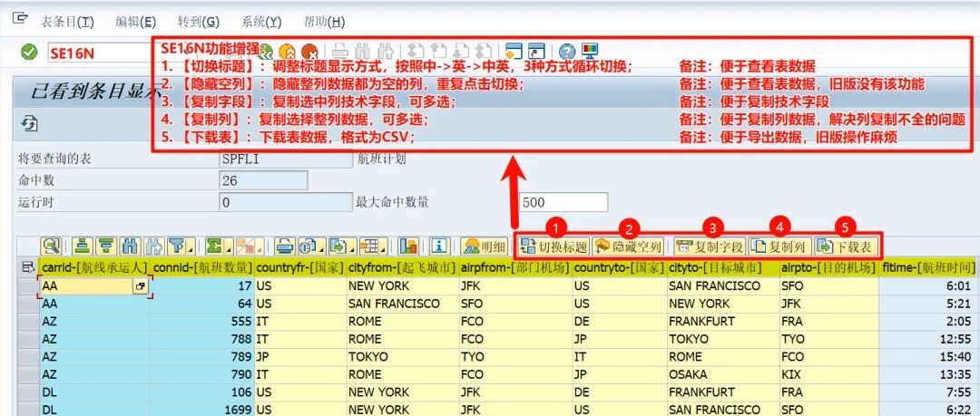Click the Sort Ascending icon
This screenshot has height=416, width=980.
tap(83, 247)
